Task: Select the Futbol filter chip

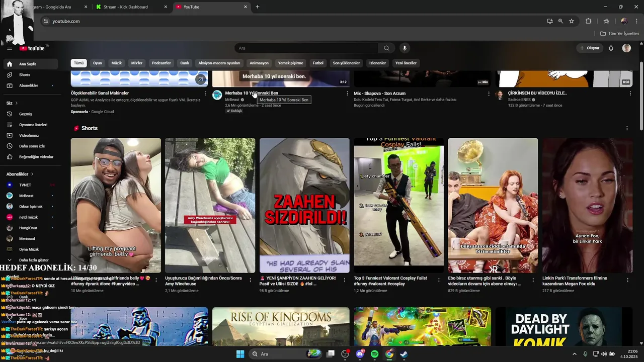Action: pyautogui.click(x=318, y=63)
